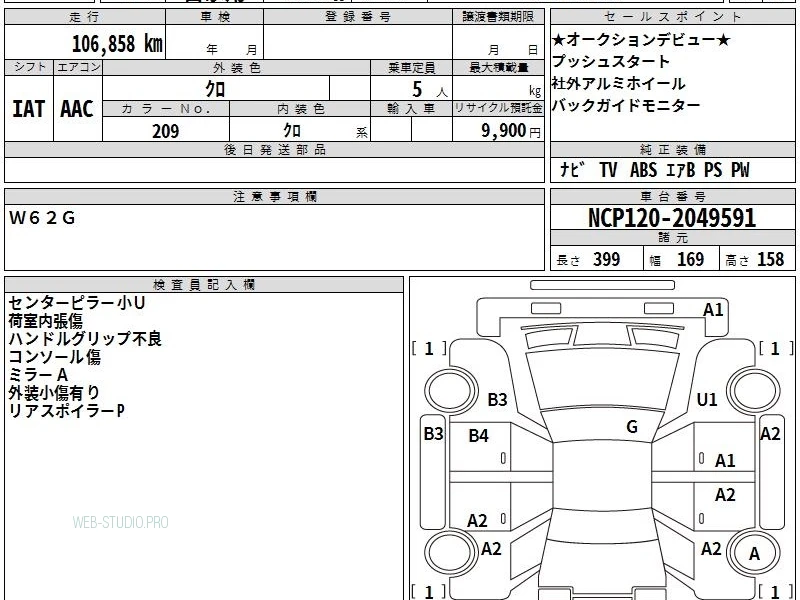Click the 走行 column header
Image resolution: width=800 pixels, height=600 pixels.
(x=85, y=17)
